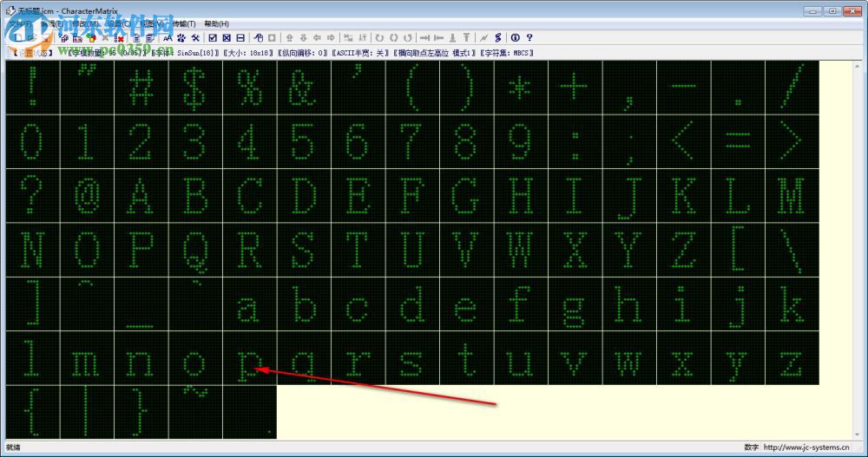The width and height of the screenshot is (868, 457).
Task: Click the red X delete icon
Action: tap(118, 38)
